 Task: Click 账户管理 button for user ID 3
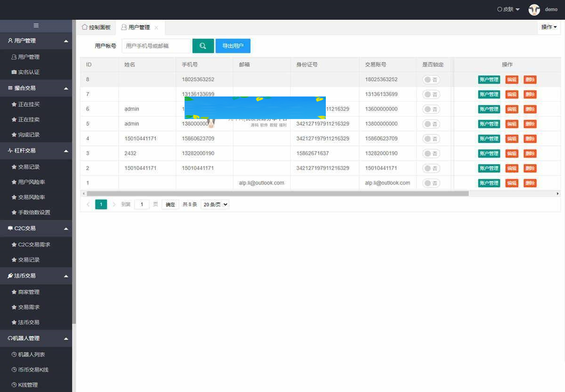pos(489,153)
